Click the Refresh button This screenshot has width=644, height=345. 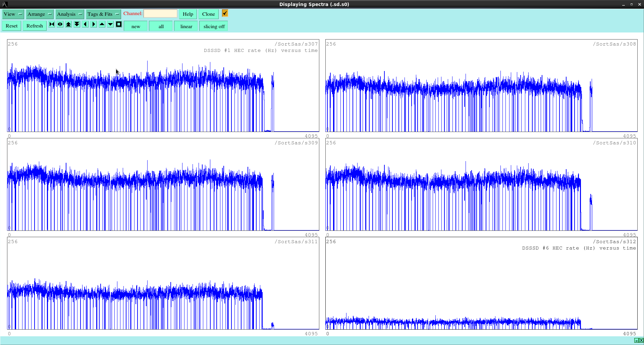click(35, 26)
